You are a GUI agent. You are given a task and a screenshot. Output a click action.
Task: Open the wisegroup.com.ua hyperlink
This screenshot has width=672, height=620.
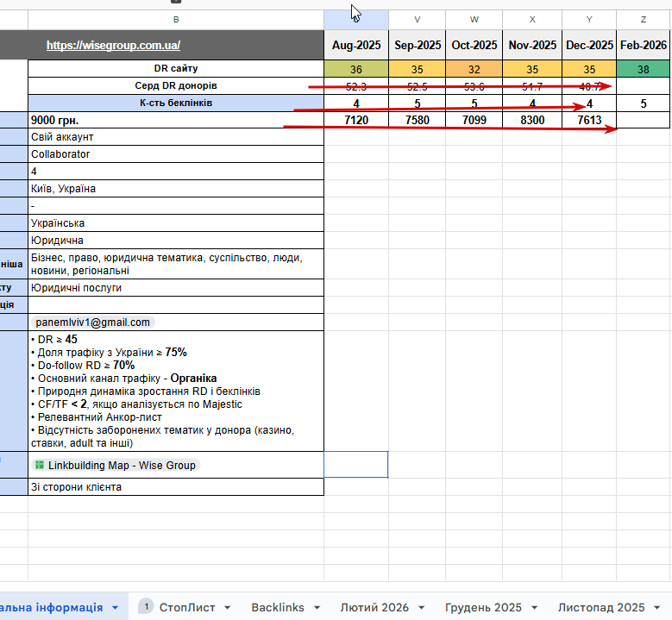tap(113, 45)
